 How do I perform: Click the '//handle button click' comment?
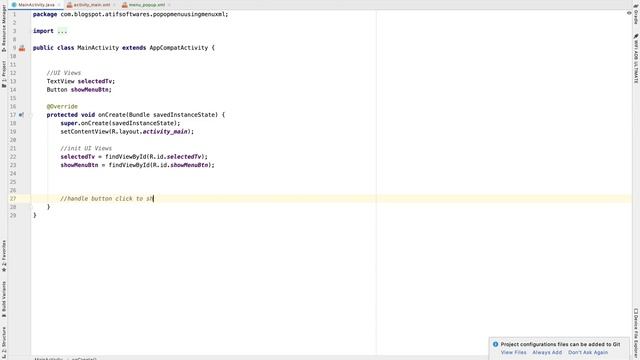tap(107, 199)
